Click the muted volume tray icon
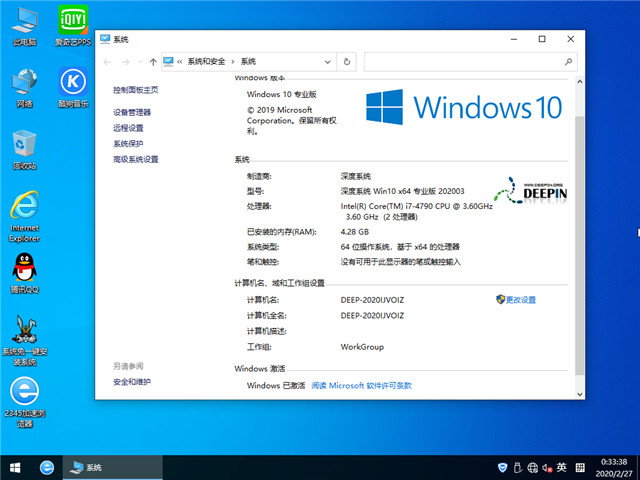The image size is (640, 480). click(547, 468)
